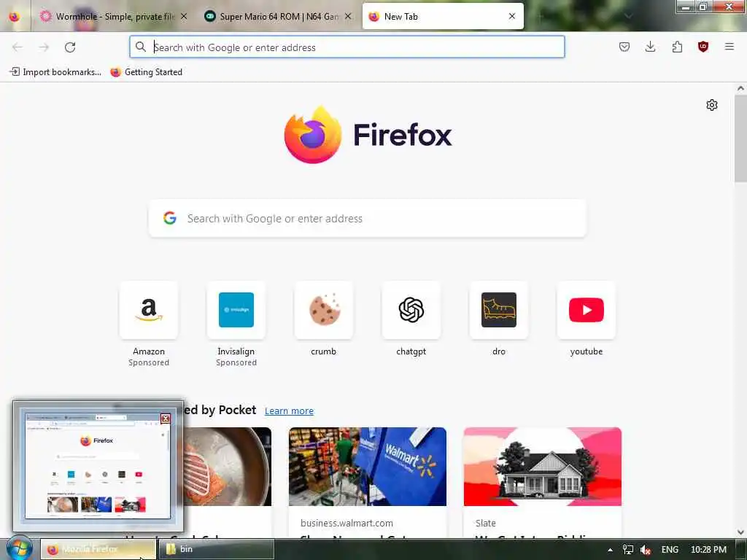Go forward using the forward arrow
Viewport: 747px width, 560px height.
pyautogui.click(x=44, y=47)
